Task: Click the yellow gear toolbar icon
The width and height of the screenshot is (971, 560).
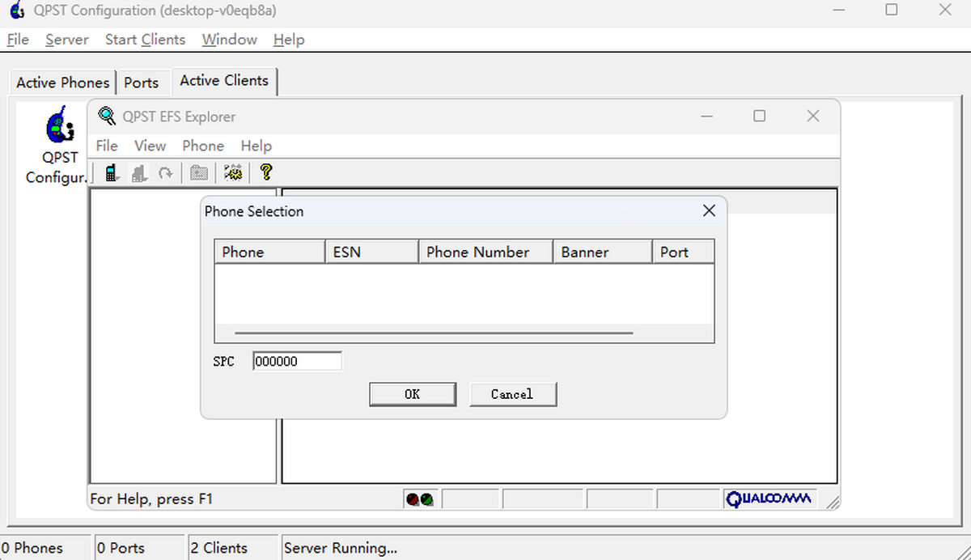Action: point(233,172)
